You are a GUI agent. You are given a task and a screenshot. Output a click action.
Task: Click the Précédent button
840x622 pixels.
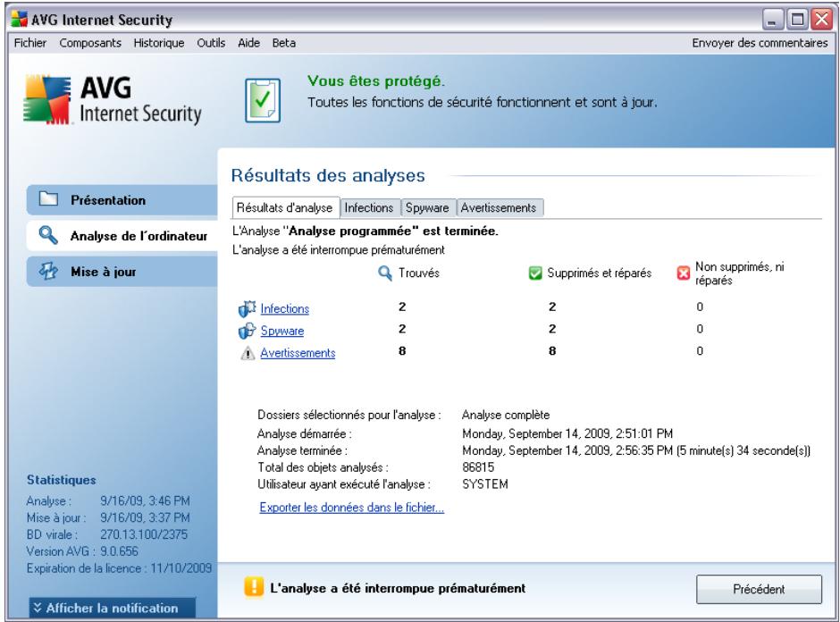[759, 589]
